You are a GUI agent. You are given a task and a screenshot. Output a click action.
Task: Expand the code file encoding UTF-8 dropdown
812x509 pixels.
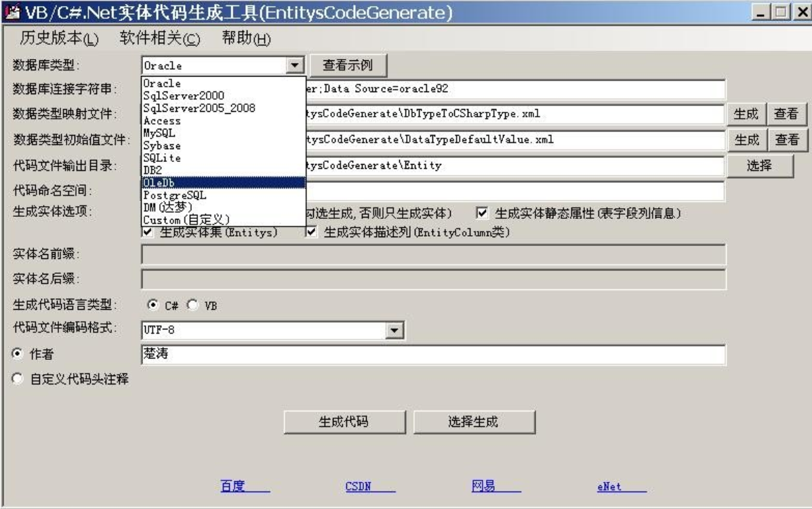pos(394,329)
